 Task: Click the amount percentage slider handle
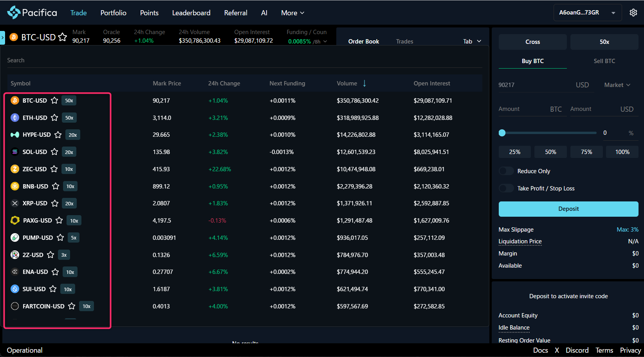pos(502,133)
